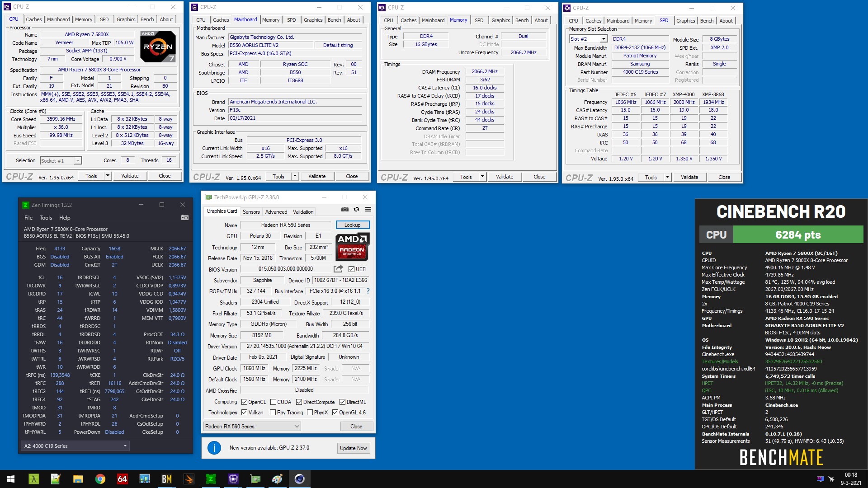Open ZenTimings File menu
Viewport: 868px width, 488px height.
tap(28, 218)
